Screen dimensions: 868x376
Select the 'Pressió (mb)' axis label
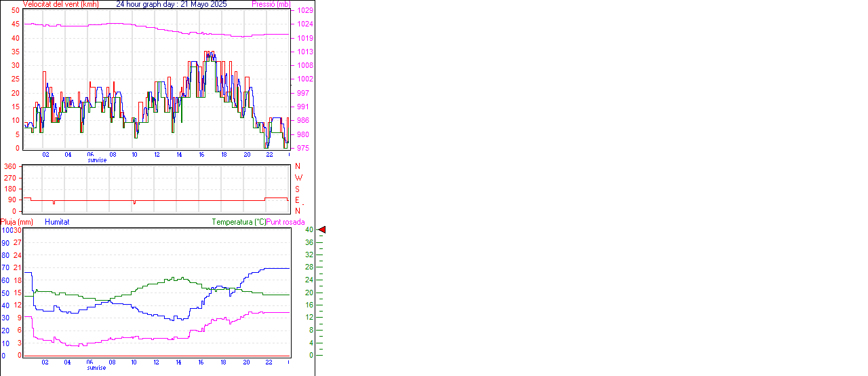point(270,4)
